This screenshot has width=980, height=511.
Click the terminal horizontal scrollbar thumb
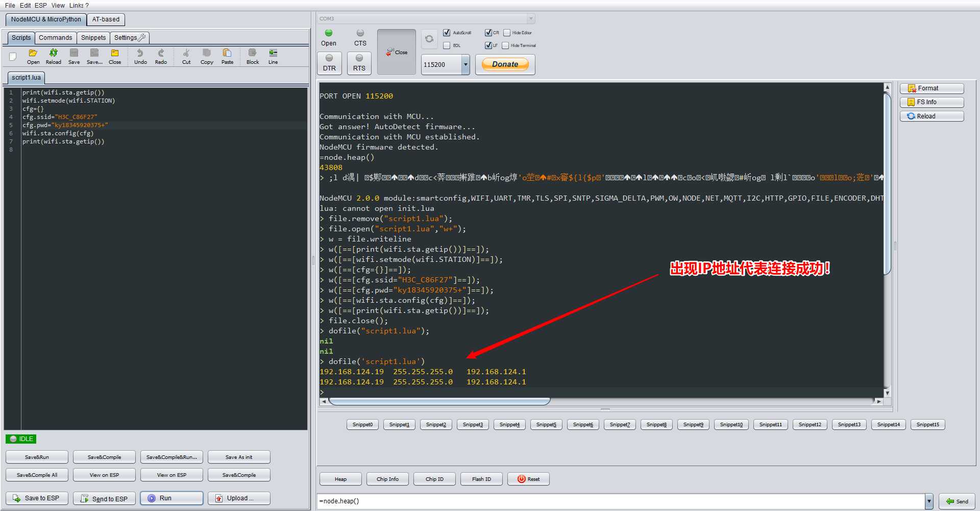(x=439, y=402)
